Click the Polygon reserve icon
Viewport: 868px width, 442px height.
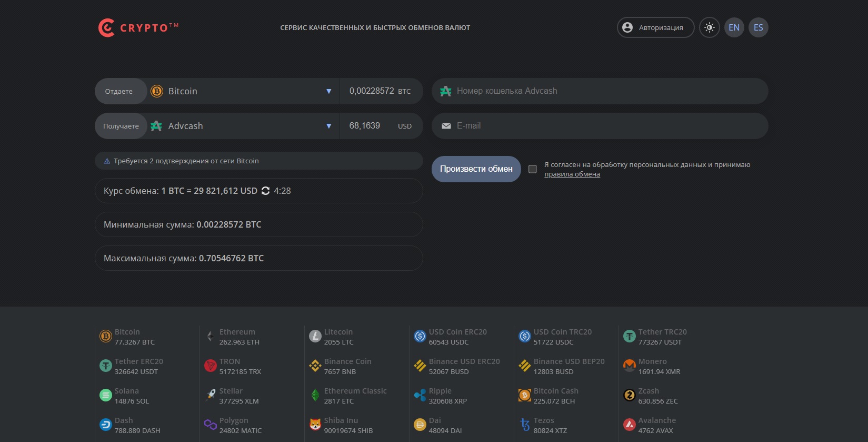[x=211, y=425]
